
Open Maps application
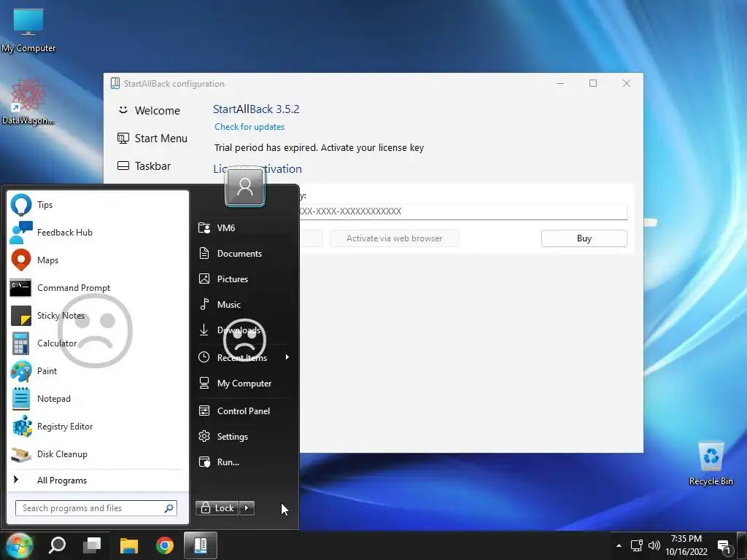pyautogui.click(x=98, y=260)
